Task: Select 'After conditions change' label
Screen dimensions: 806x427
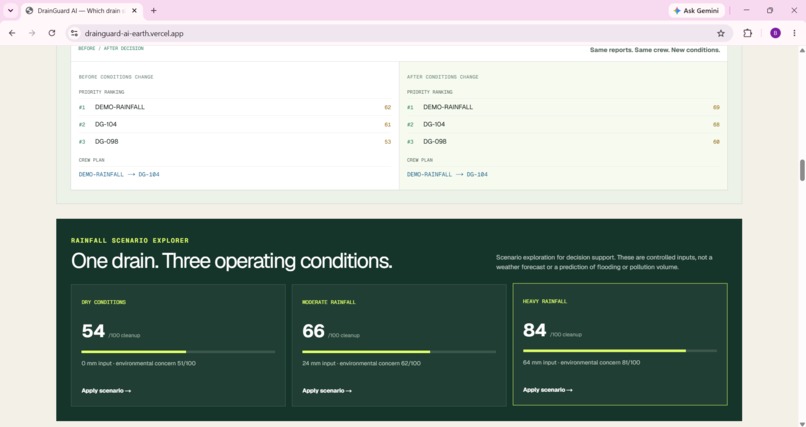Action: (443, 77)
